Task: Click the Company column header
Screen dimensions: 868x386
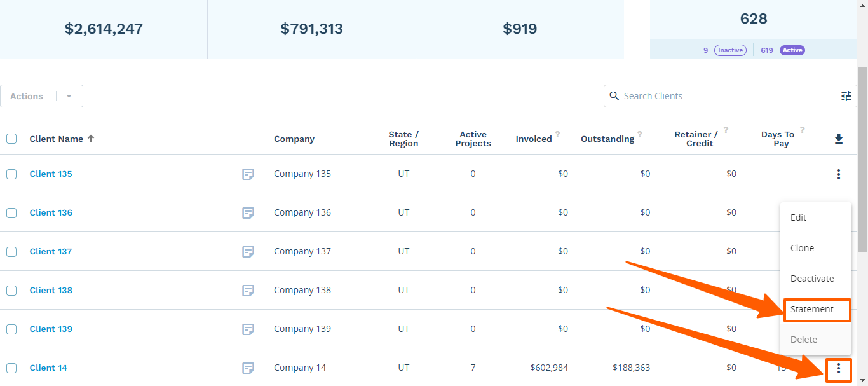Action: (x=294, y=139)
